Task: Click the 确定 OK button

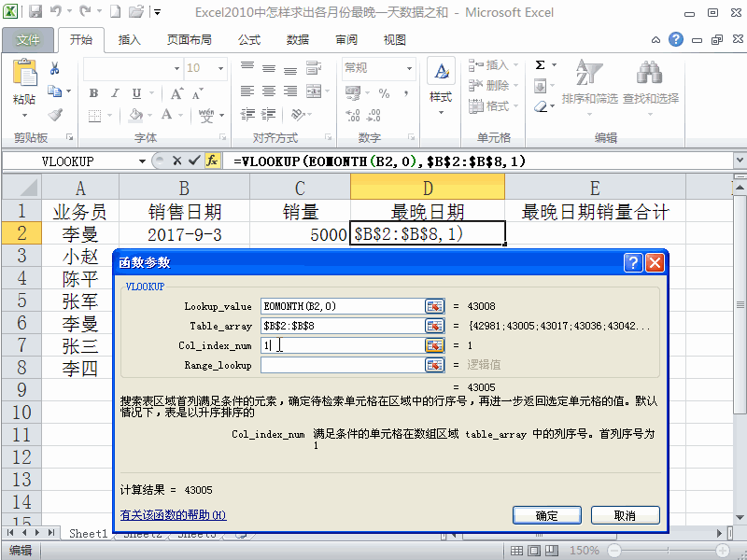Action: 547,516
